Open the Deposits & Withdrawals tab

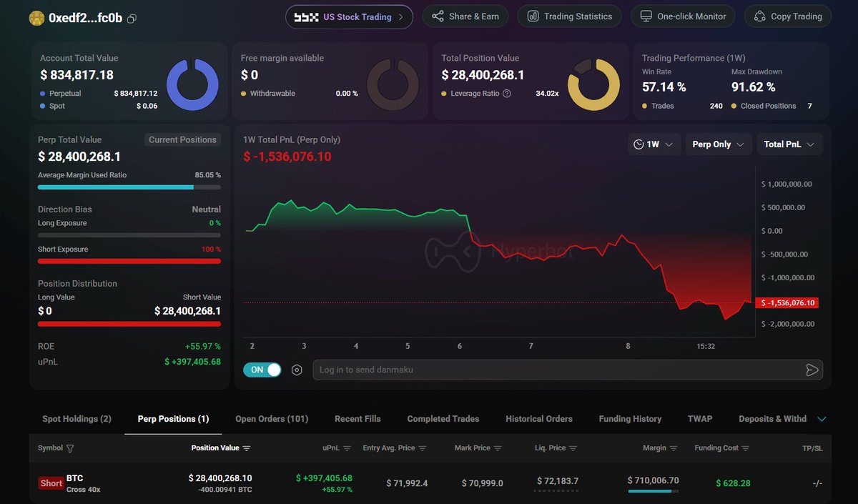(x=772, y=419)
